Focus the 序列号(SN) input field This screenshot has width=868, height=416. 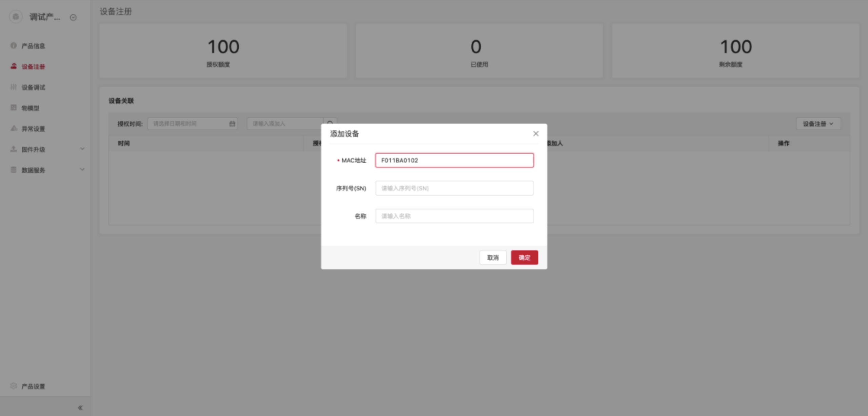pos(454,188)
